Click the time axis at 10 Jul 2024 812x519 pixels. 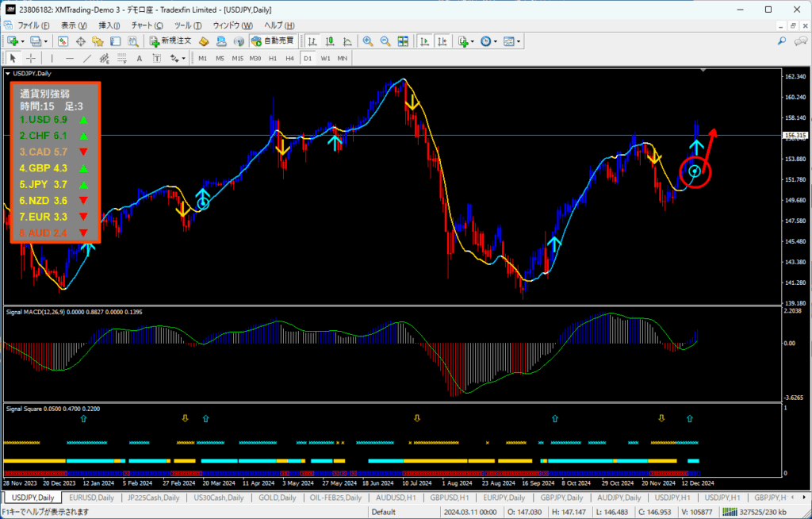(417, 482)
